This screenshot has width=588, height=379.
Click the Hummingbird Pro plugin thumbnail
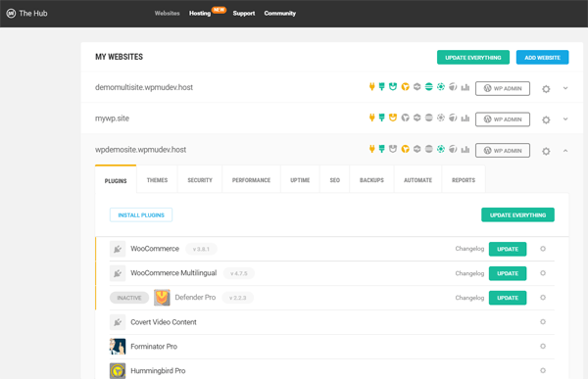click(118, 371)
